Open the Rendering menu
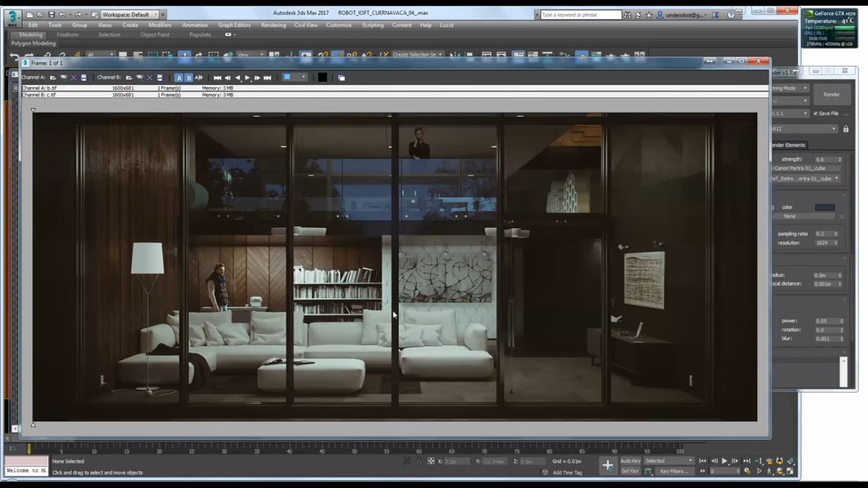The width and height of the screenshot is (868, 488). click(273, 25)
